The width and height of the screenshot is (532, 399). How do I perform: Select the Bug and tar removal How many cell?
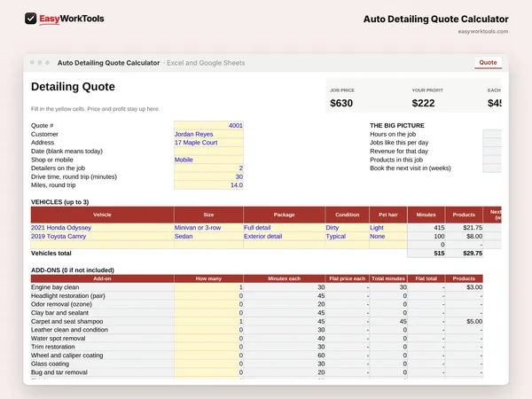tap(208, 372)
